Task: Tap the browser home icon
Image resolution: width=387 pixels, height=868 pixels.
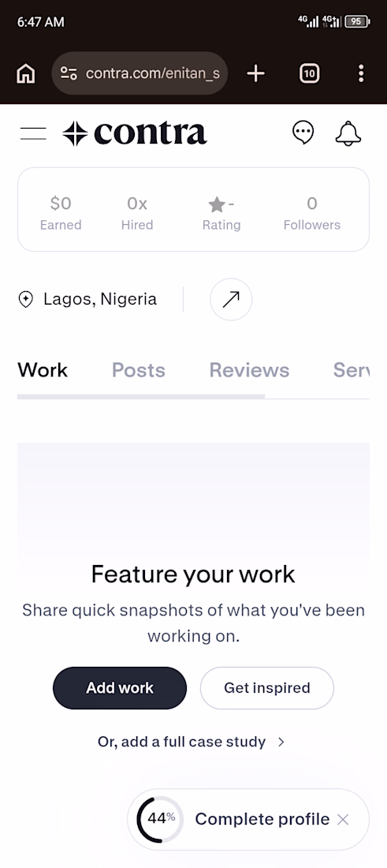Action: click(26, 73)
